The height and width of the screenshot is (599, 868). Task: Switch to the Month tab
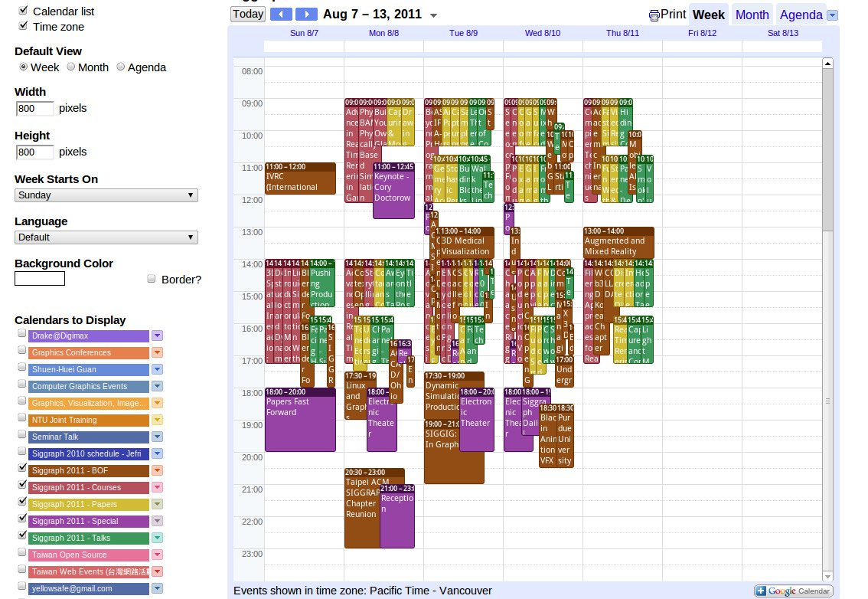point(752,15)
